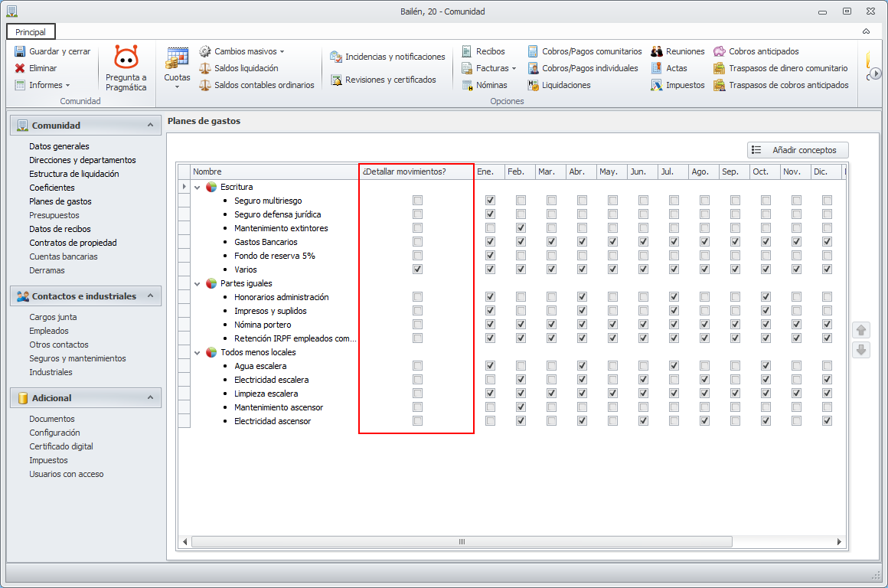888x588 pixels.
Task: Click the Guardar y cerrar save icon
Action: pyautogui.click(x=21, y=51)
